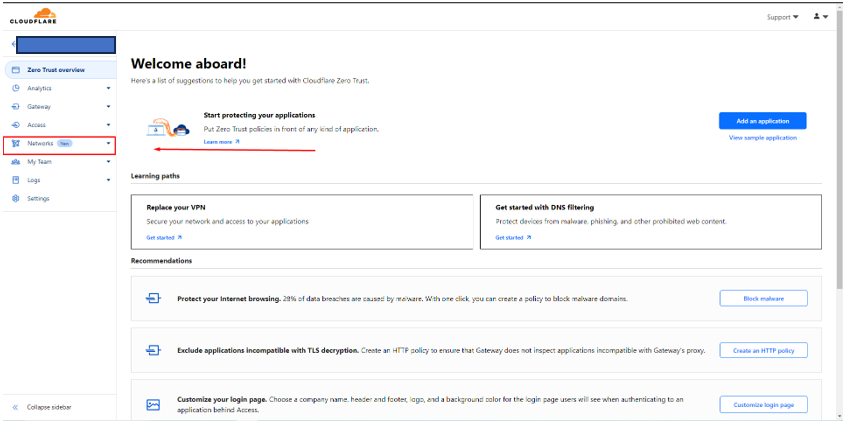Click the Analytics pie chart icon

tap(16, 88)
